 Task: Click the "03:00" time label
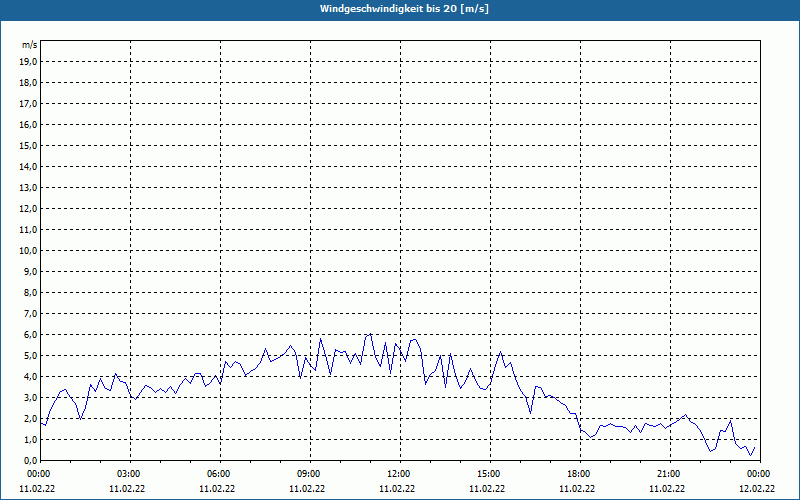coord(131,474)
